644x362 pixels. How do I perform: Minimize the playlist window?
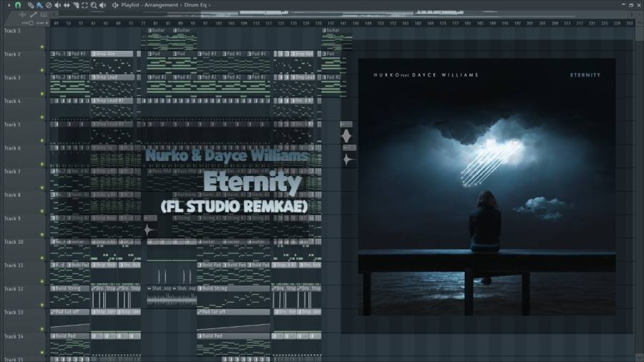coord(623,5)
